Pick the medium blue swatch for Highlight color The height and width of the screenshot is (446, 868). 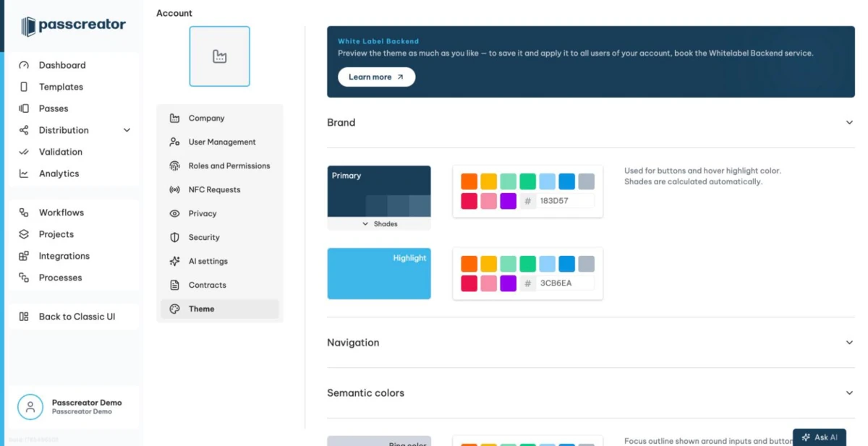point(567,264)
